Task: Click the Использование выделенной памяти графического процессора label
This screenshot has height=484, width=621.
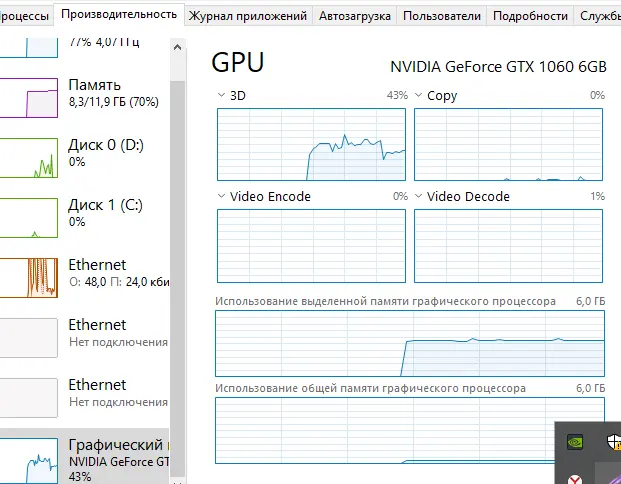Action: [385, 301]
